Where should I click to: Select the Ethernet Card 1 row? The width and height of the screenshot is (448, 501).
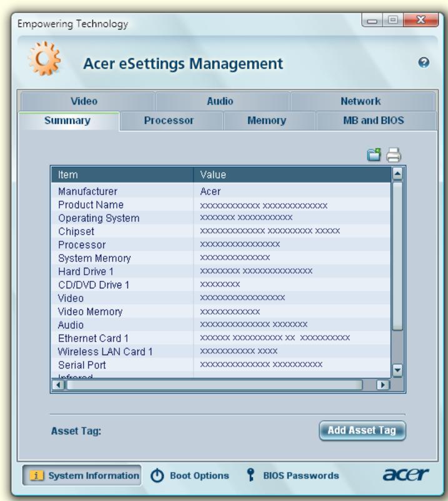click(x=221, y=338)
